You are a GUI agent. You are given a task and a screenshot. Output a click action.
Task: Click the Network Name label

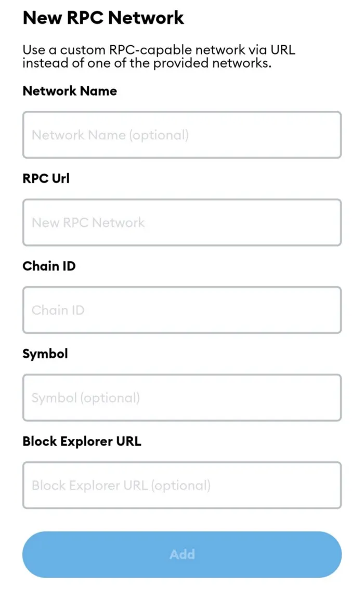70,91
